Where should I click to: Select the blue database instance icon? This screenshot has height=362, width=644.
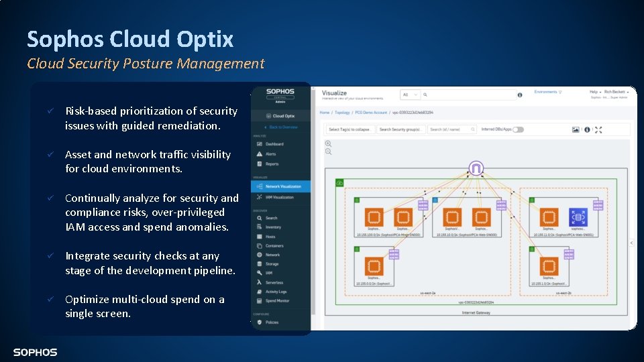point(578,217)
